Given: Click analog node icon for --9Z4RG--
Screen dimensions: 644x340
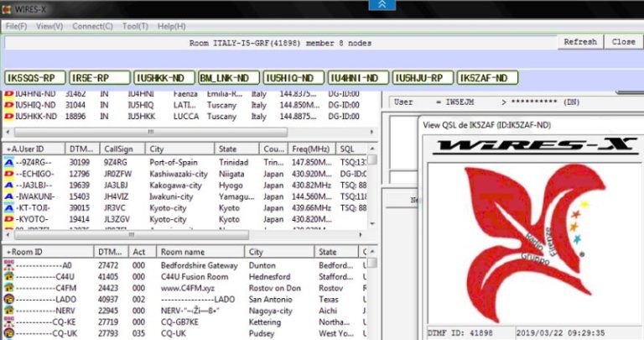Looking at the screenshot, I should (8, 162).
